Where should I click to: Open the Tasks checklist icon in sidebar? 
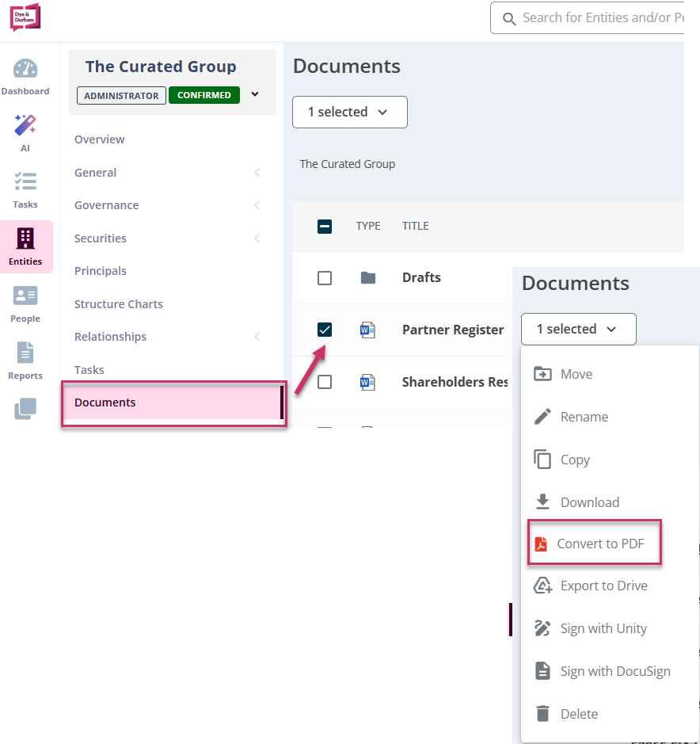pyautogui.click(x=25, y=181)
